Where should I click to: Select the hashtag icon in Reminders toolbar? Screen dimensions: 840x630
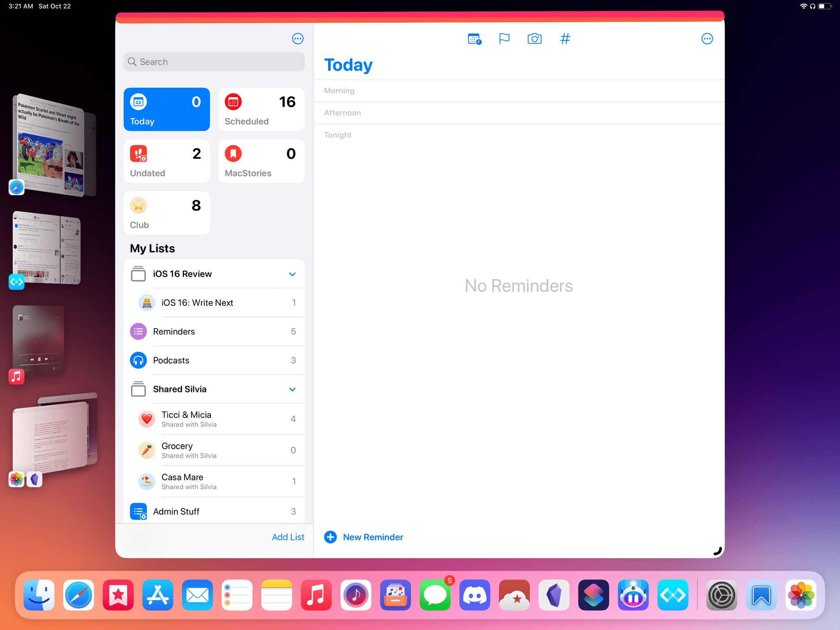point(565,39)
